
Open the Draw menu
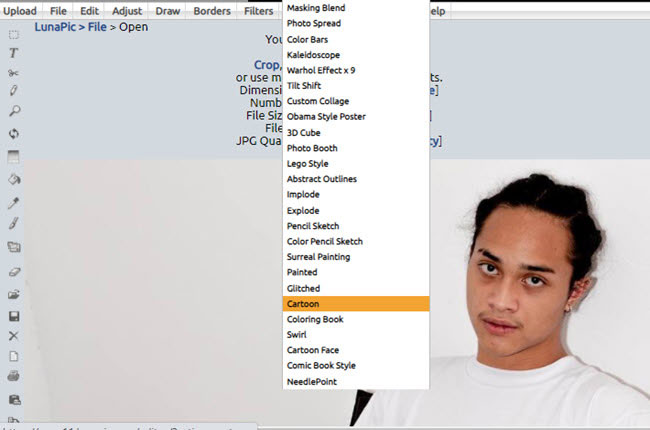[x=168, y=11]
